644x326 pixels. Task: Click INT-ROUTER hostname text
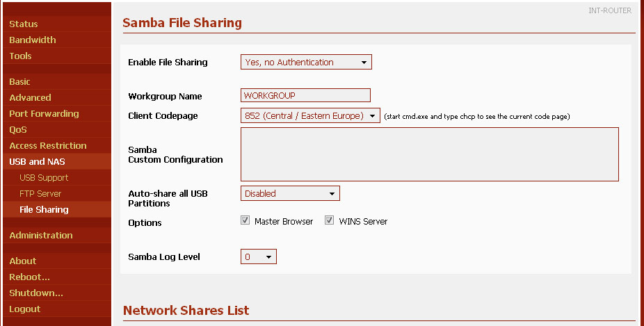[610, 10]
